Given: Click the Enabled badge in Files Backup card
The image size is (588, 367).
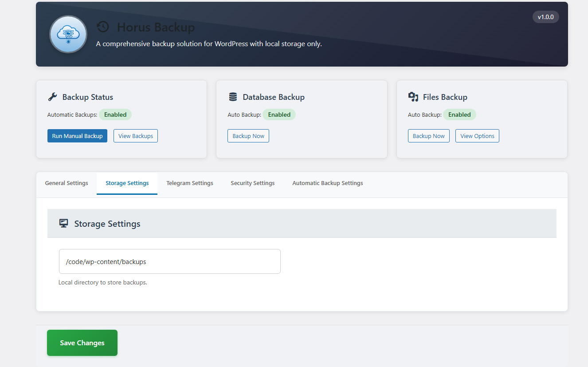Looking at the screenshot, I should [x=460, y=114].
